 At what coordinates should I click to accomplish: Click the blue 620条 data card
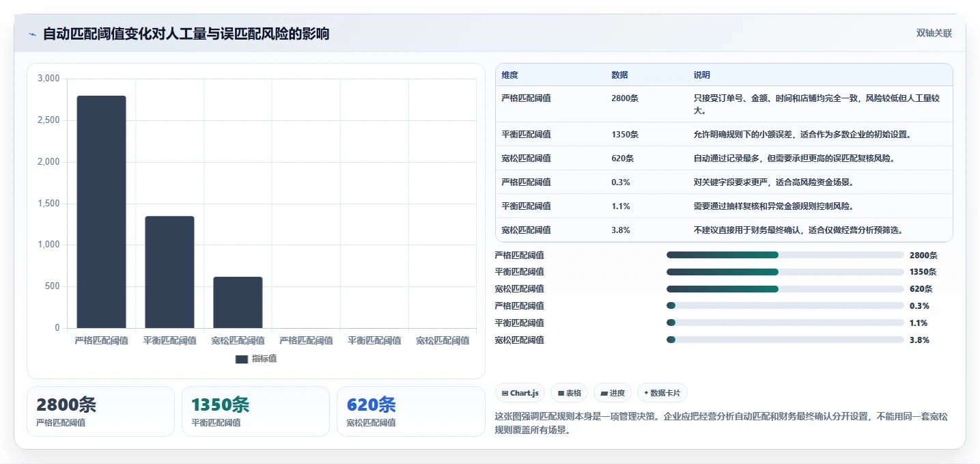pos(410,411)
